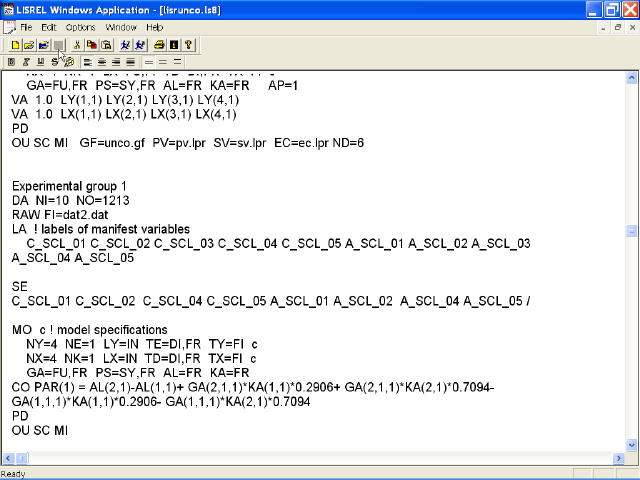
Task: Expand the Window menu
Action: coord(121,27)
